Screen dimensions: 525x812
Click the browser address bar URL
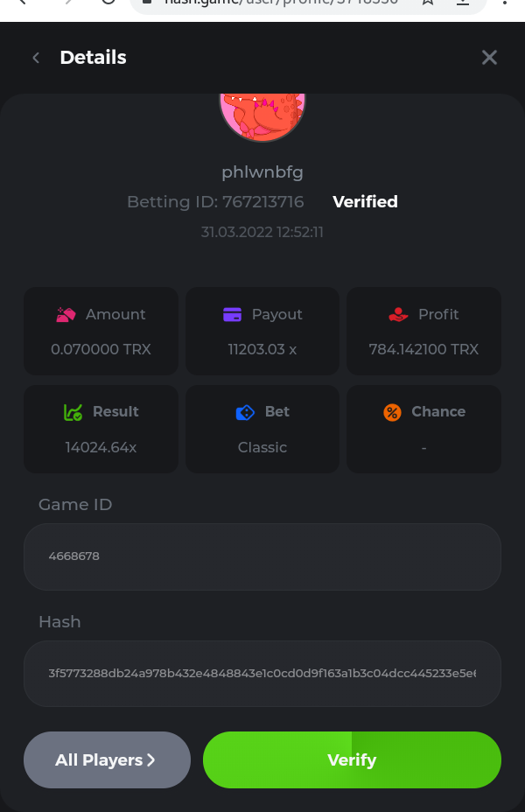click(280, 3)
